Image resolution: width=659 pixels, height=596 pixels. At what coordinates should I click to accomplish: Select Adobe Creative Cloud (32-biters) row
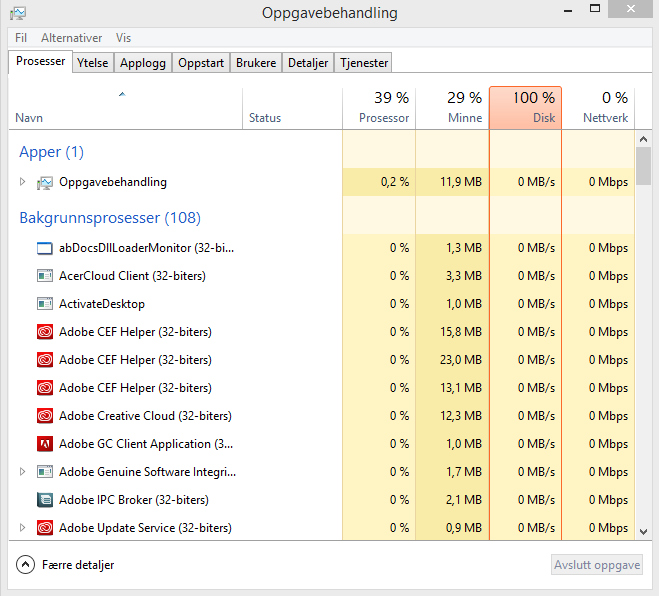pos(322,416)
